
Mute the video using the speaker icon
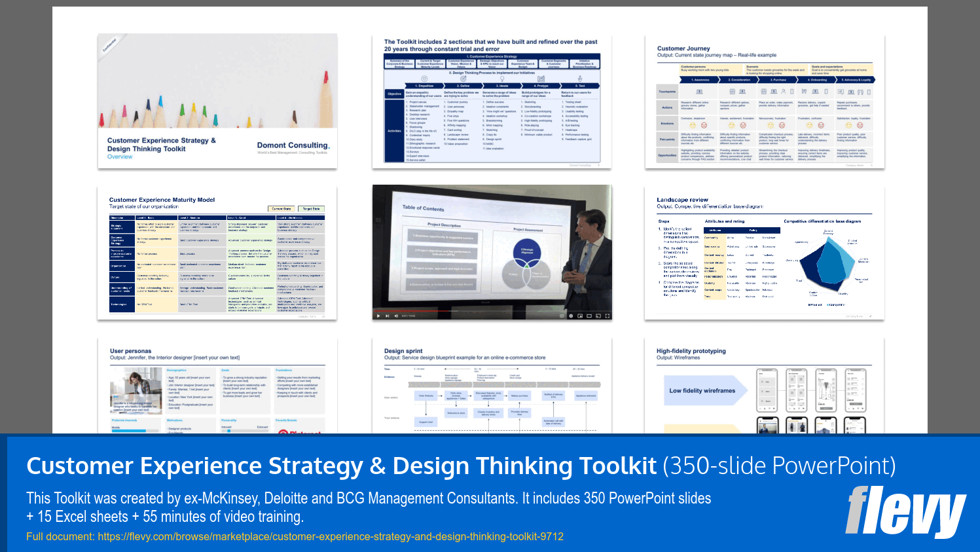pyautogui.click(x=396, y=316)
